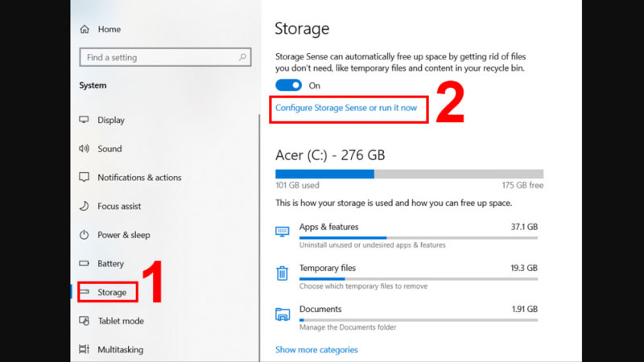Click the Acer (C:) storage usage bar
Screen dimensions: 644x362
(409, 174)
